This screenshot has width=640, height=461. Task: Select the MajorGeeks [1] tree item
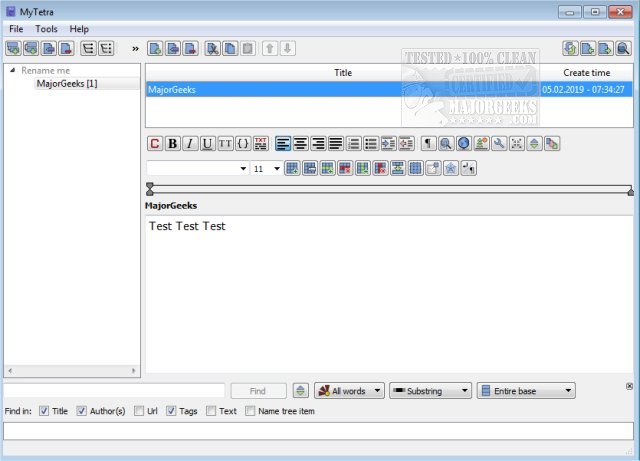pyautogui.click(x=67, y=84)
